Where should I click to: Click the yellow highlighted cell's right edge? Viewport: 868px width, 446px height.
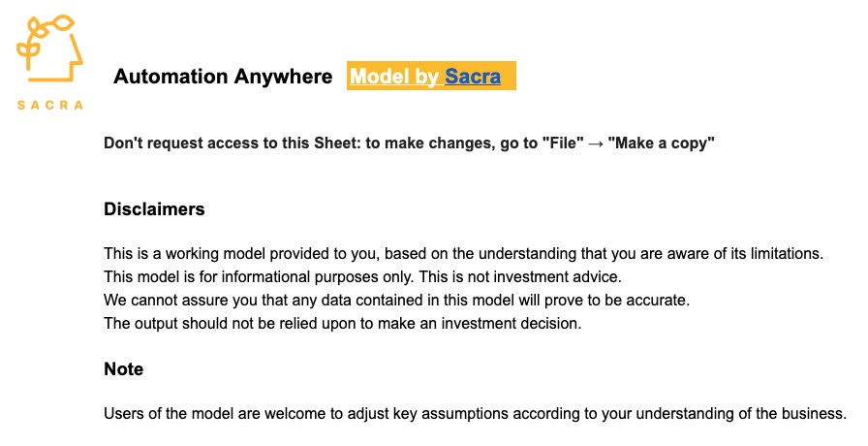513,76
